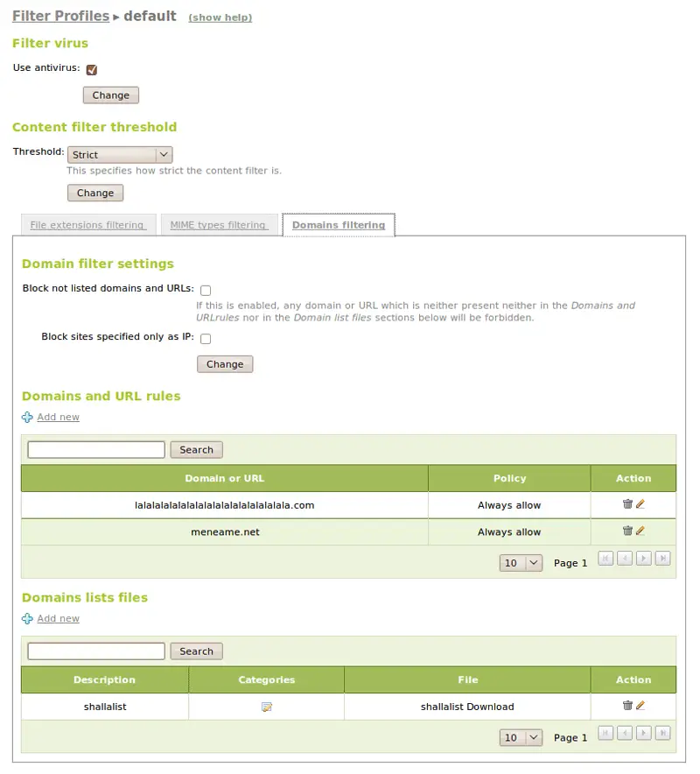Delete the meneame.net rule
Viewport: 700px width, 774px height.
pyautogui.click(x=627, y=531)
